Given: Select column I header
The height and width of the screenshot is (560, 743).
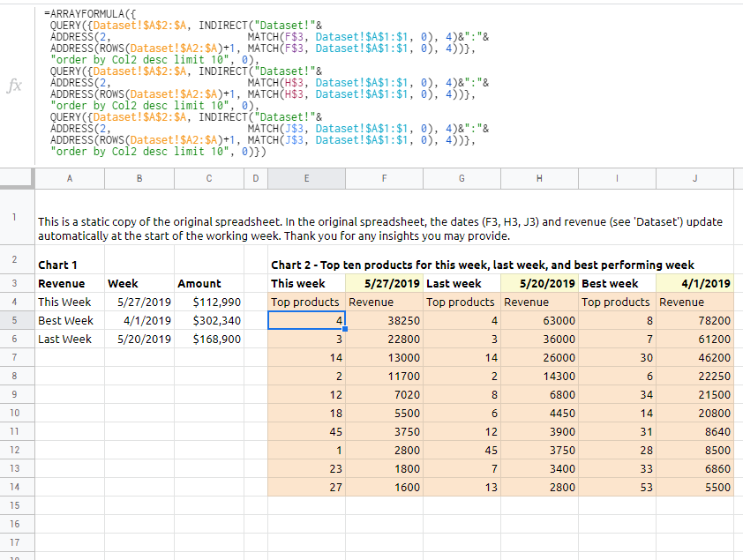Looking at the screenshot, I should pyautogui.click(x=618, y=178).
